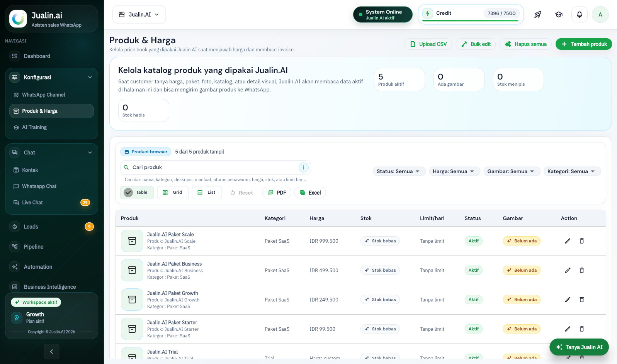Collapse the sidebar with the arrow button
The image size is (617, 364).
click(x=51, y=352)
